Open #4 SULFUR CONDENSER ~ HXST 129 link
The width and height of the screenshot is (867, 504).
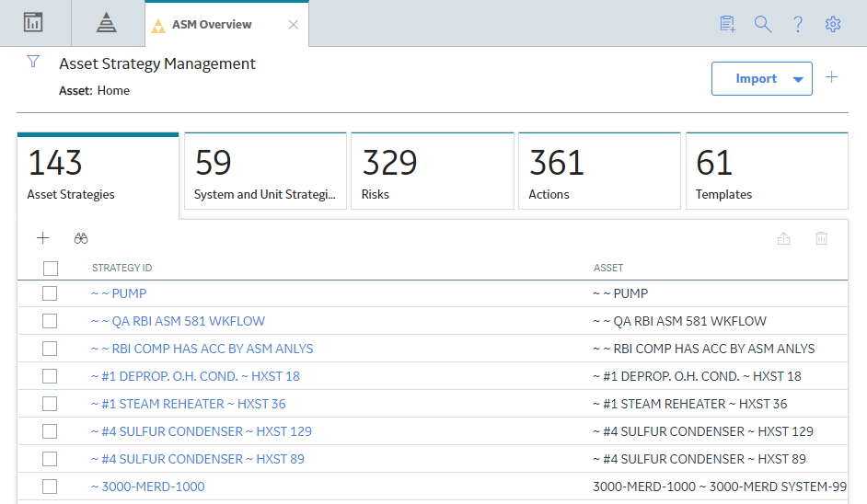(x=202, y=431)
